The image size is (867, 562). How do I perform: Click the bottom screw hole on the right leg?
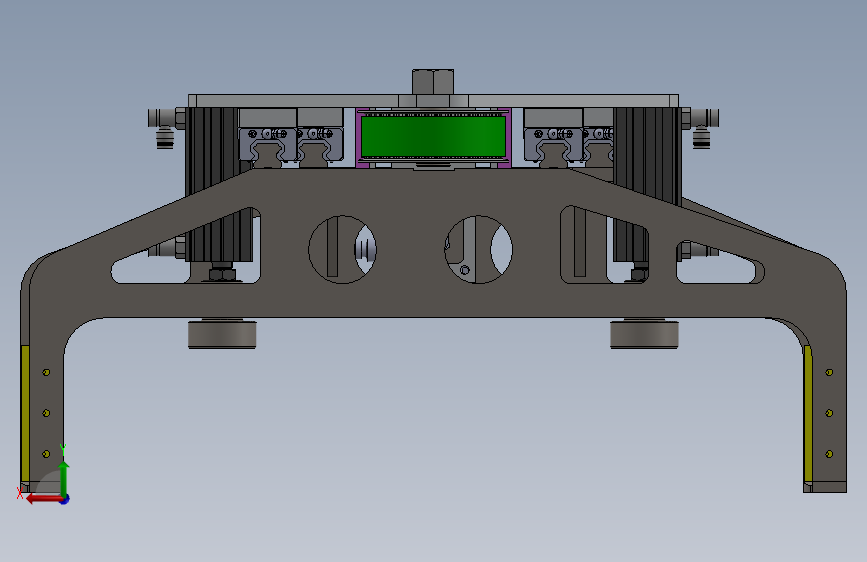click(829, 454)
